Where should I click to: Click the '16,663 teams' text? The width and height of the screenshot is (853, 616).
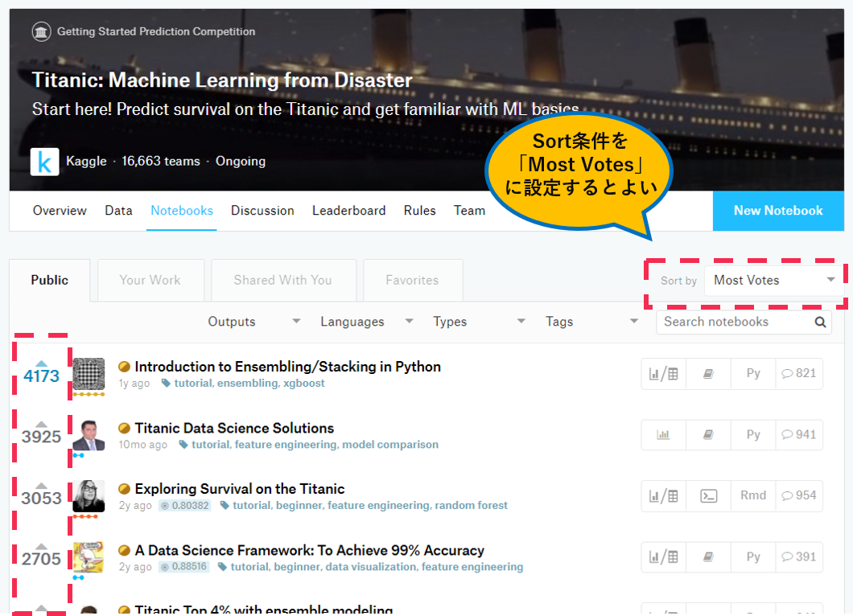pos(160,162)
